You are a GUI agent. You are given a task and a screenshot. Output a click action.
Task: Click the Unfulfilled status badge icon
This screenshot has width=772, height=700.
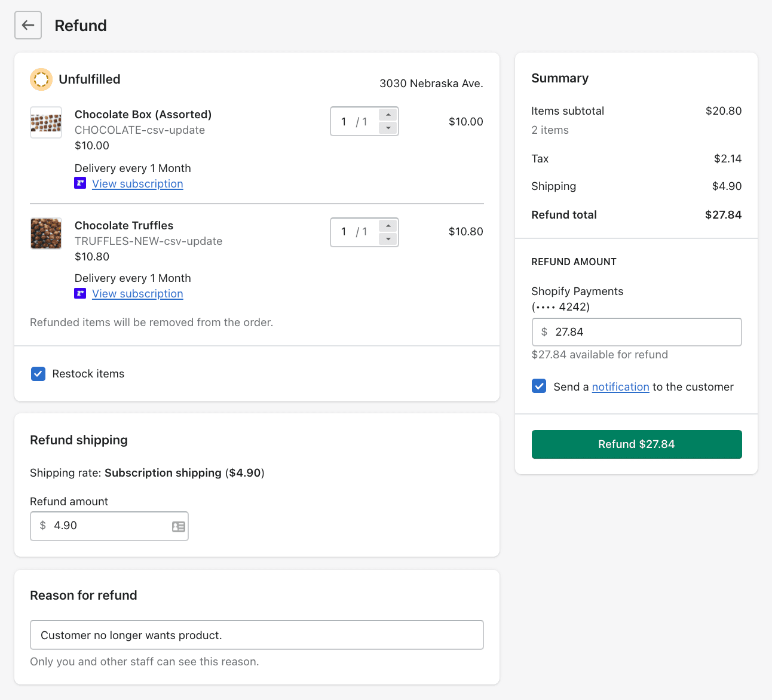41,79
